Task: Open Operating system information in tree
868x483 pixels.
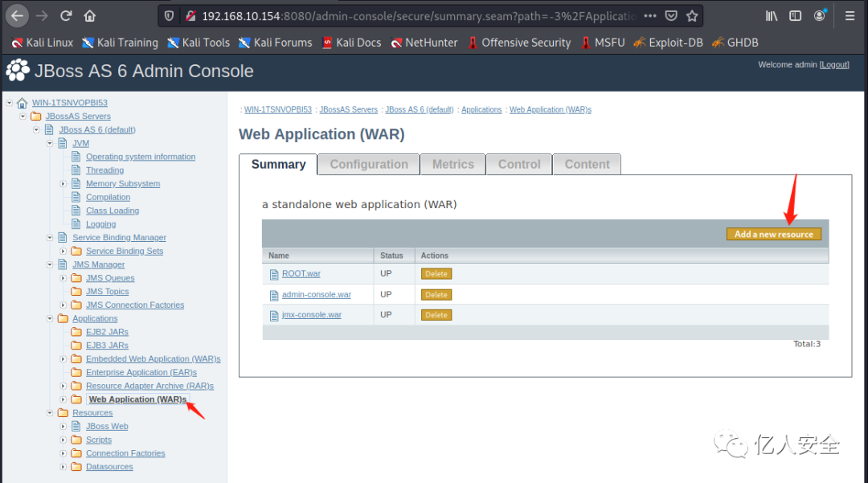Action: point(141,157)
